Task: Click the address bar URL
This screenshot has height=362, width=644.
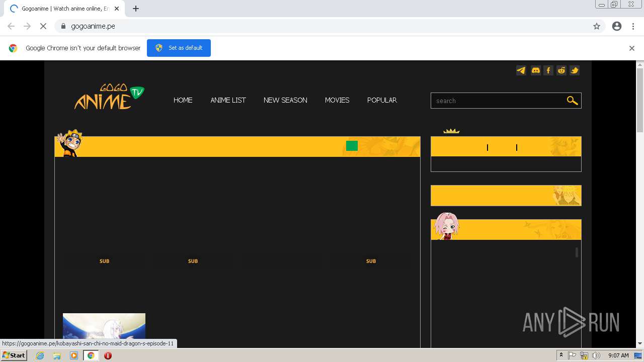Action: click(x=93, y=26)
